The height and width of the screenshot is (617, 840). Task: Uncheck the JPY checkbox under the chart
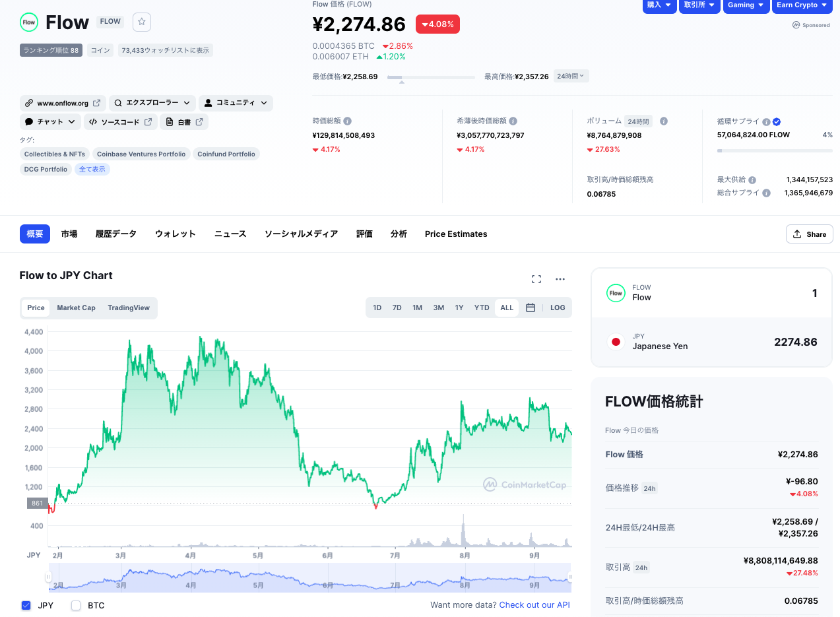[26, 605]
